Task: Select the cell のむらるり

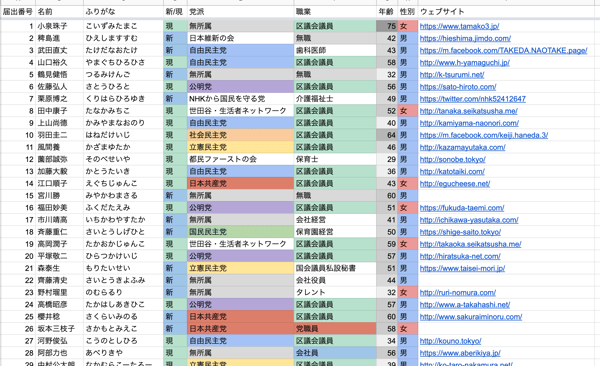Action: [x=124, y=292]
